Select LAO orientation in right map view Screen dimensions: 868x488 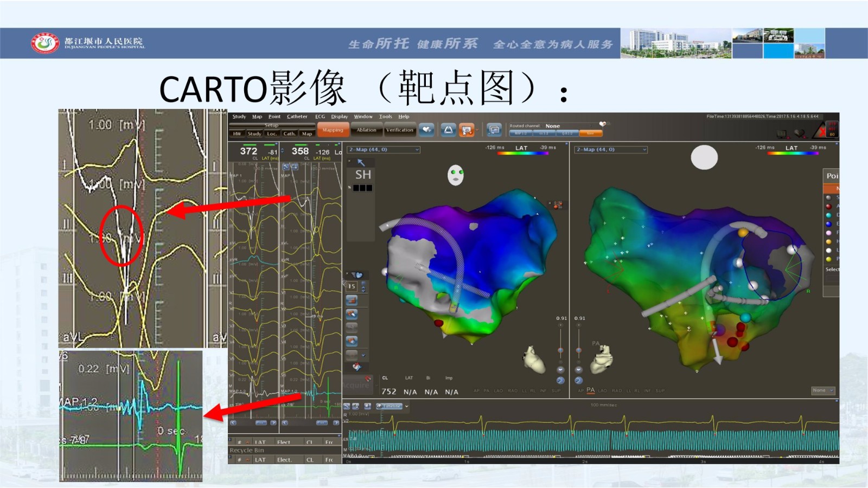pos(602,390)
